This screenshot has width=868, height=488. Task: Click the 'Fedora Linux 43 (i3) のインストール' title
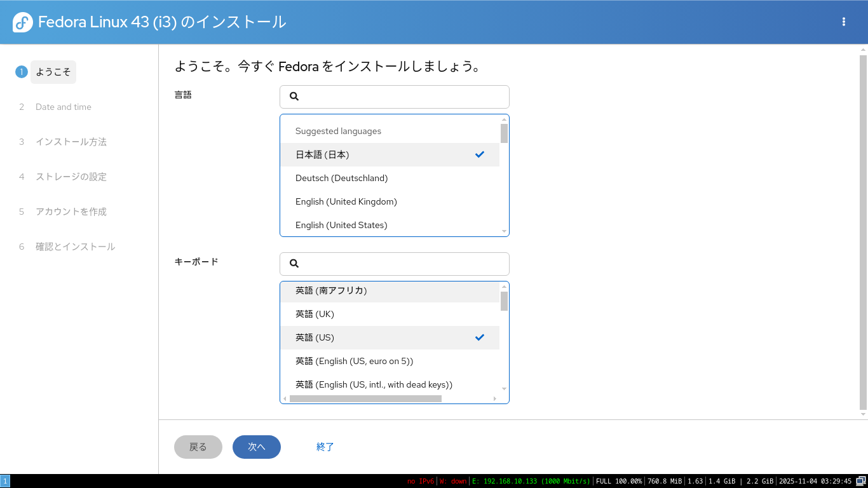tap(162, 22)
